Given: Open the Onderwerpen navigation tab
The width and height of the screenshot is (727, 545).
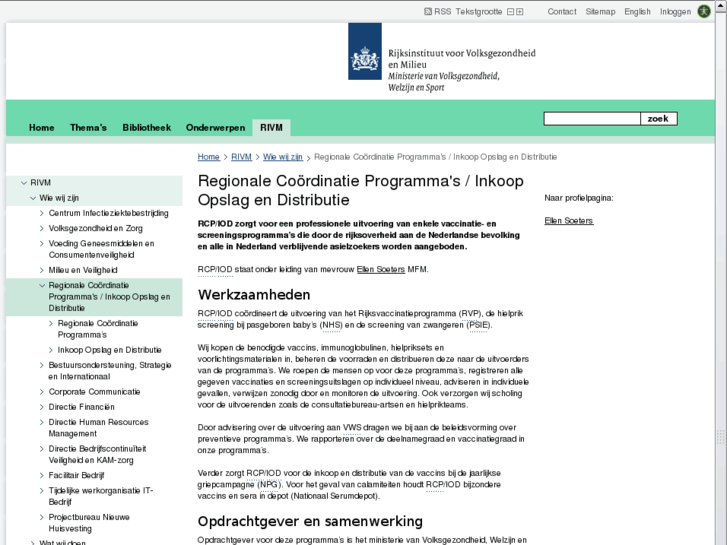Looking at the screenshot, I should (215, 128).
